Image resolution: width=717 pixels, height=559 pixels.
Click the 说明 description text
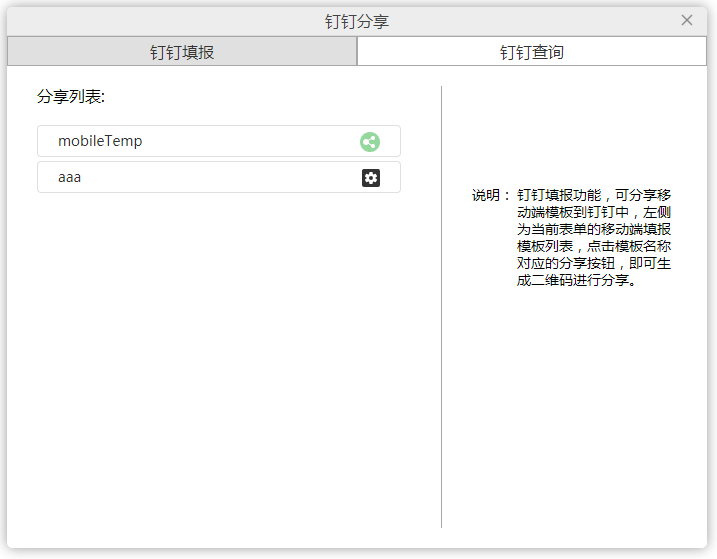click(x=571, y=237)
